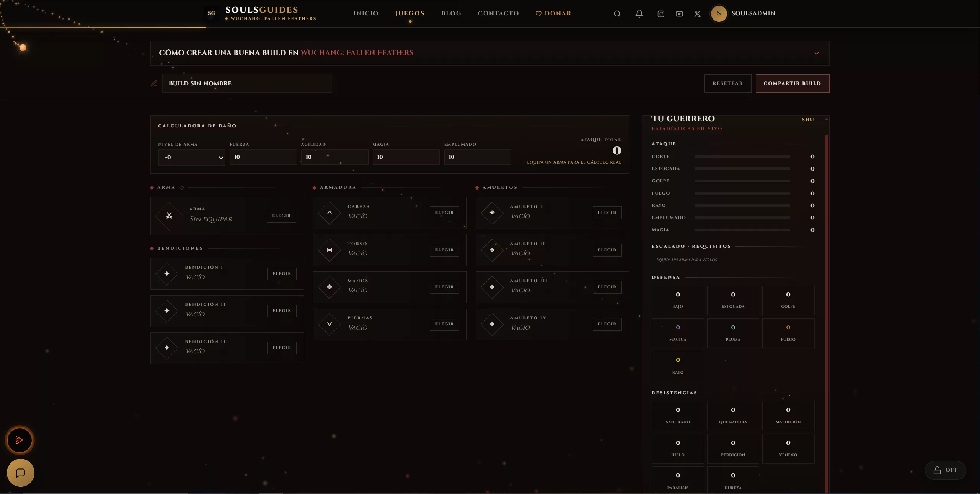
Task: Open the YouTube icon link
Action: 679,14
